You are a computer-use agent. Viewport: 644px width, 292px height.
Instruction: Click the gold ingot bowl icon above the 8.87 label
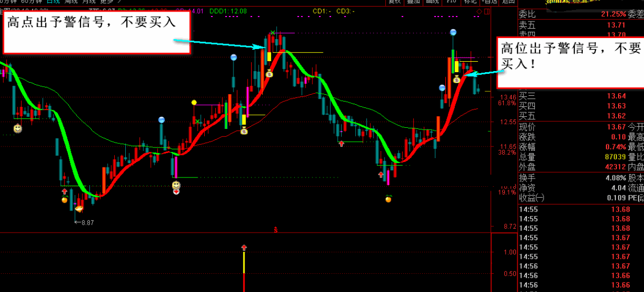click(x=79, y=208)
